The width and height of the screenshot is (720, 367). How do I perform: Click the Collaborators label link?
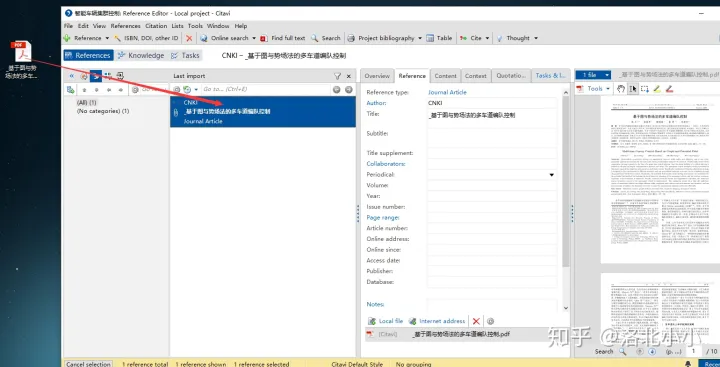pos(386,164)
